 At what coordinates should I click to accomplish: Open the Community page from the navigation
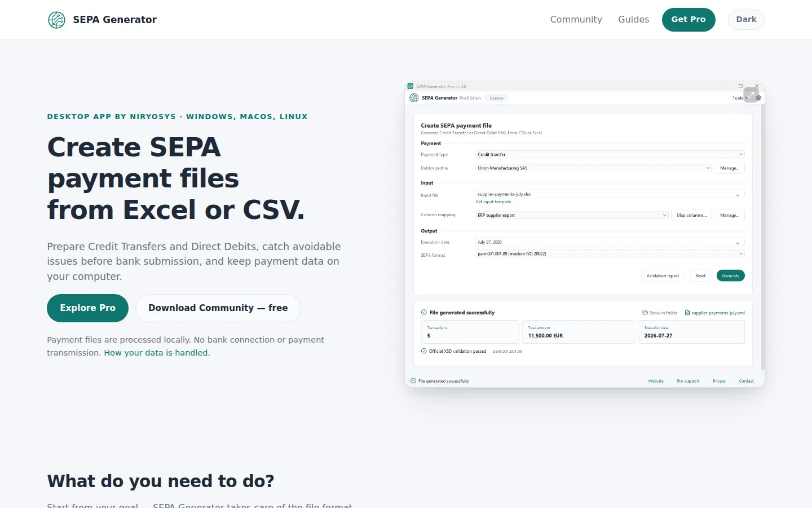(576, 19)
